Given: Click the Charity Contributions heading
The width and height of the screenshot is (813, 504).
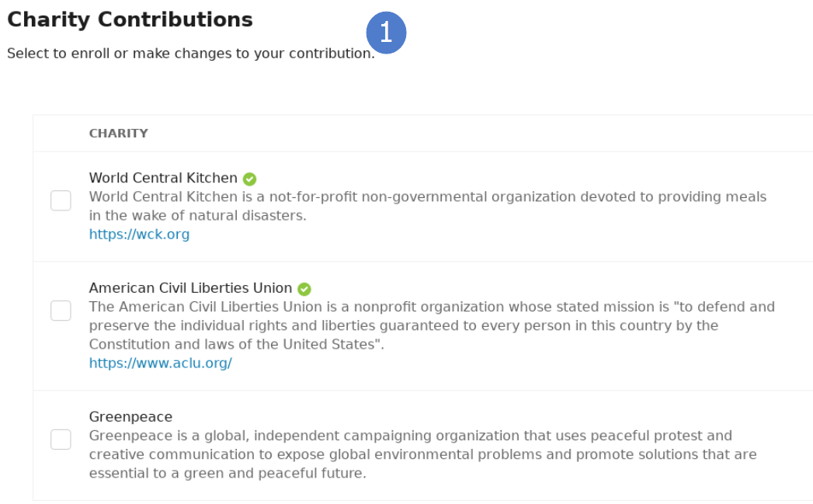Looking at the screenshot, I should (x=130, y=19).
